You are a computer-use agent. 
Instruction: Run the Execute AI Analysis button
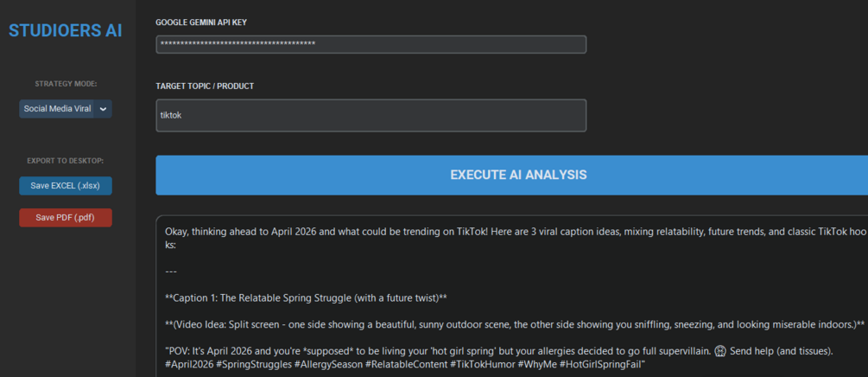[517, 175]
